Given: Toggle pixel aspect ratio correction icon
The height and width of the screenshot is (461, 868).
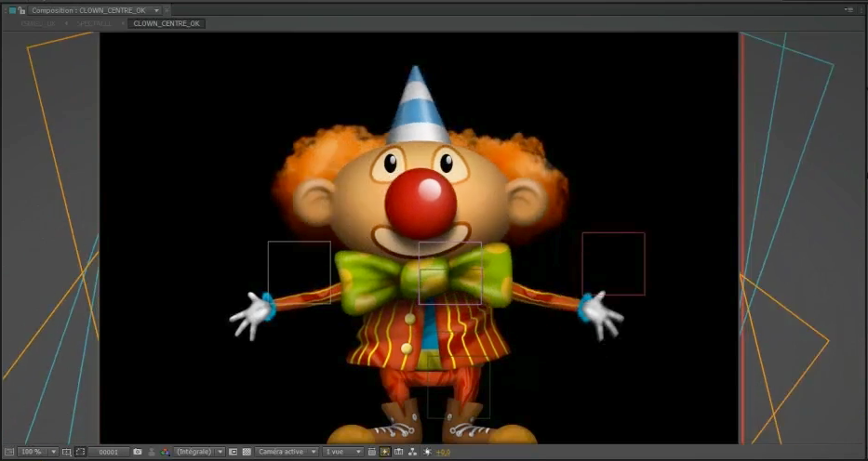Looking at the screenshot, I should pyautogui.click(x=372, y=452).
